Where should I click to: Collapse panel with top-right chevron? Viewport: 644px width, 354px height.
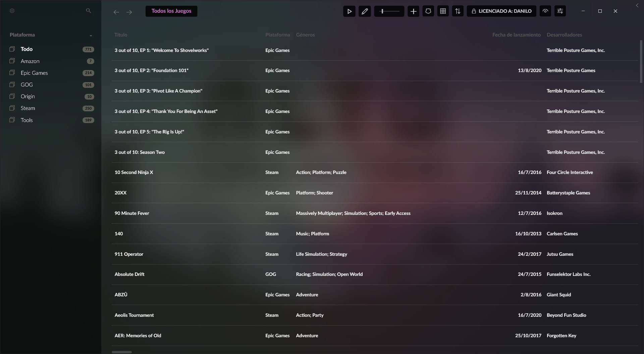637,5
